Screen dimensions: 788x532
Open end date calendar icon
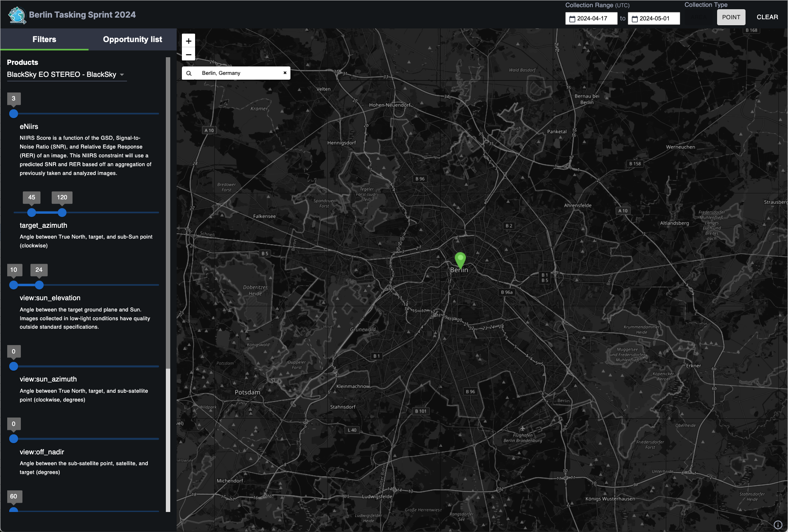pyautogui.click(x=635, y=19)
